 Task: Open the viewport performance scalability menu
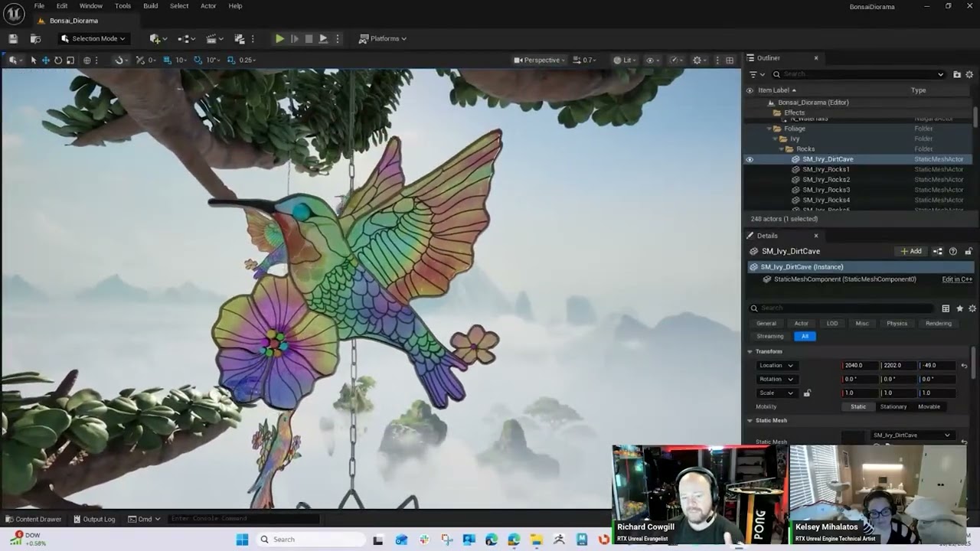pyautogui.click(x=676, y=60)
